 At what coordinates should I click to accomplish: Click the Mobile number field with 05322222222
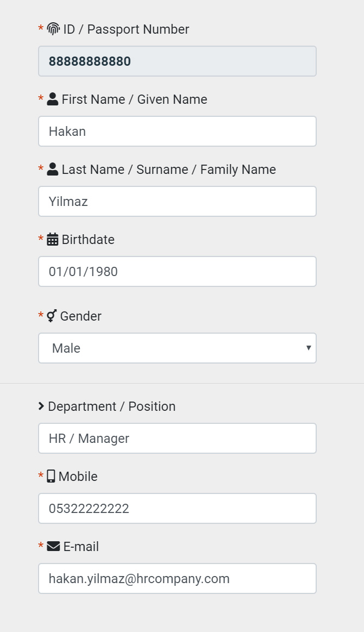tap(177, 509)
